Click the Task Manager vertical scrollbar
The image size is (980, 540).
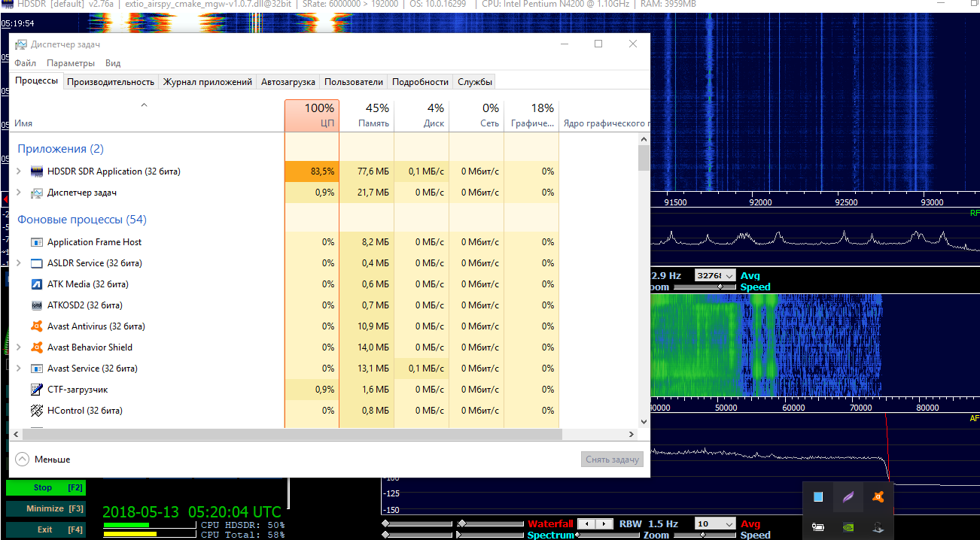[644, 158]
